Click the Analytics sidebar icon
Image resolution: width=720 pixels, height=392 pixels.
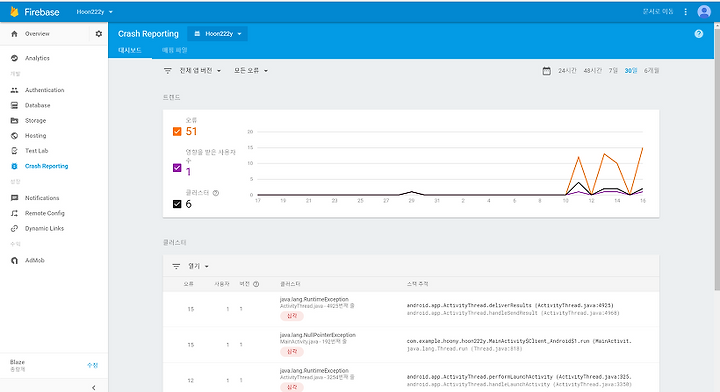point(14,58)
